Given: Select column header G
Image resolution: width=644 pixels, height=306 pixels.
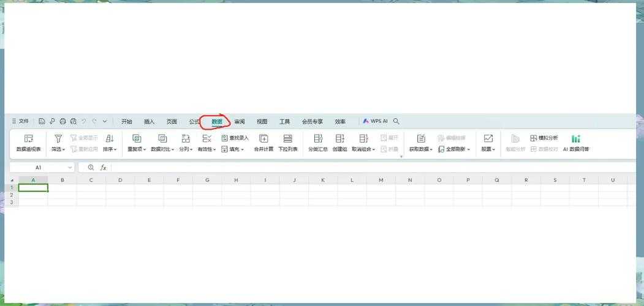Looking at the screenshot, I should point(207,180).
